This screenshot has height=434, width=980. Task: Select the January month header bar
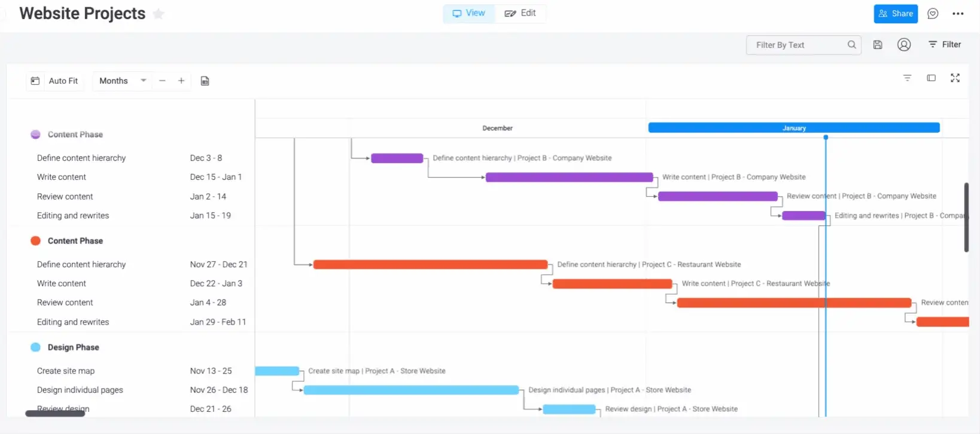[794, 128]
